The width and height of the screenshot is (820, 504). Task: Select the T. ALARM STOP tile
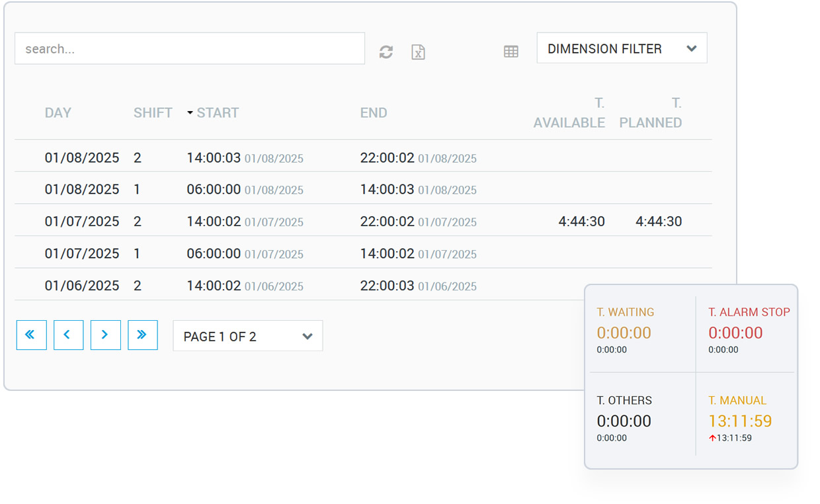point(745,330)
